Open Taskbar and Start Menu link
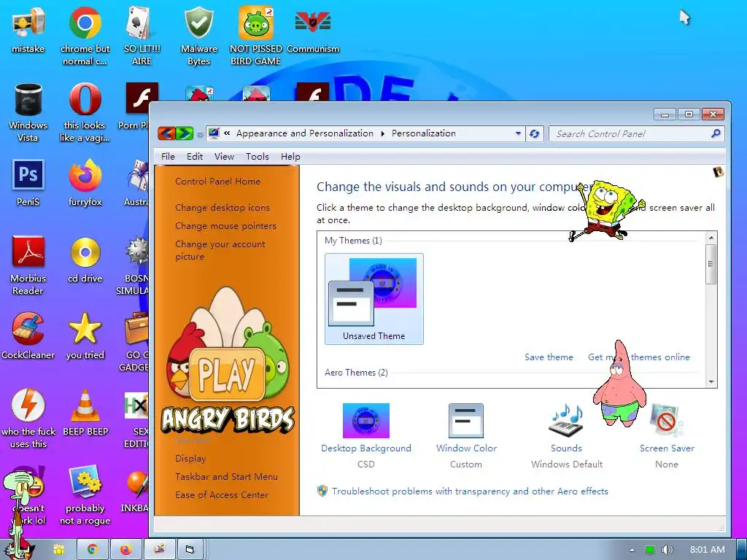The width and height of the screenshot is (747, 560). click(x=226, y=477)
